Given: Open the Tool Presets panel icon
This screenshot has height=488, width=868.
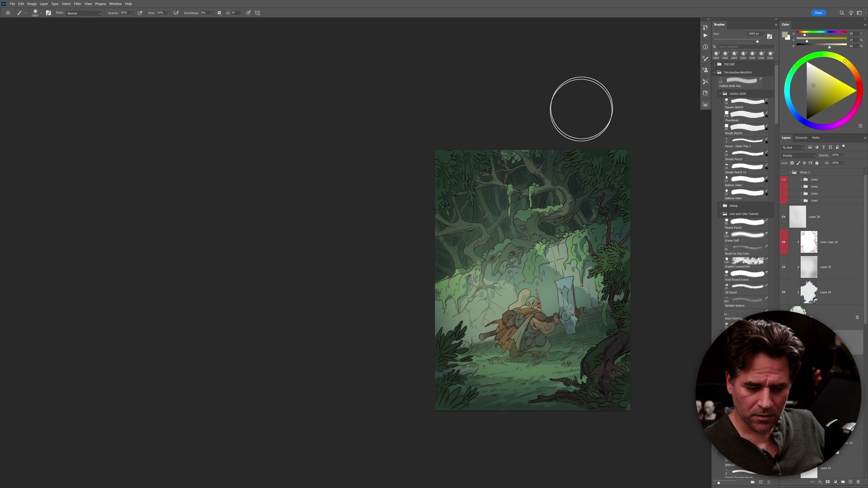Looking at the screenshot, I should click(705, 81).
